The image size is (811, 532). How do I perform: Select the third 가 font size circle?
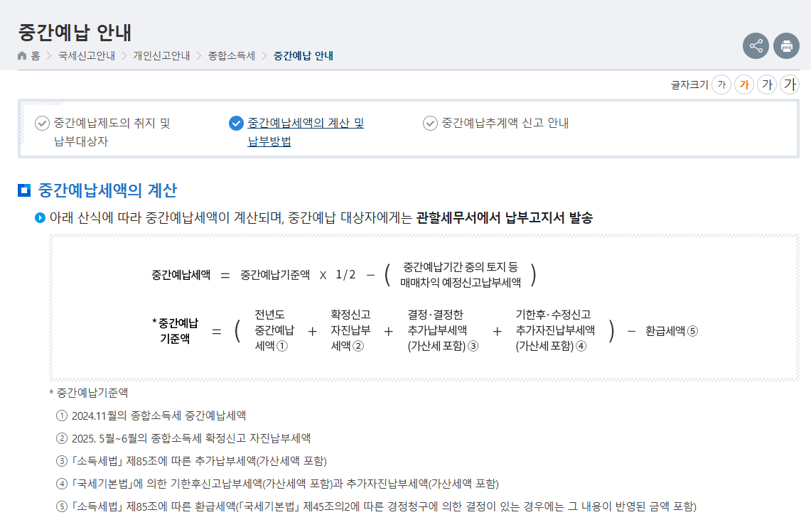[766, 84]
